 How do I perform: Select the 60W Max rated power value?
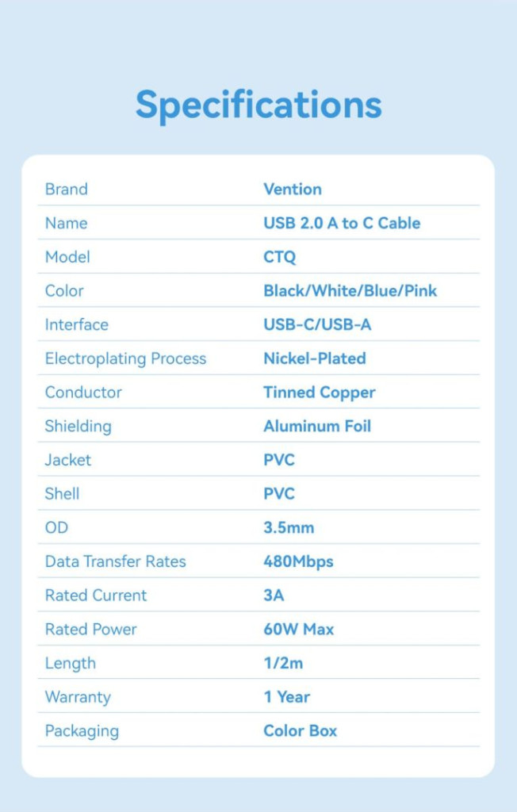tap(299, 630)
